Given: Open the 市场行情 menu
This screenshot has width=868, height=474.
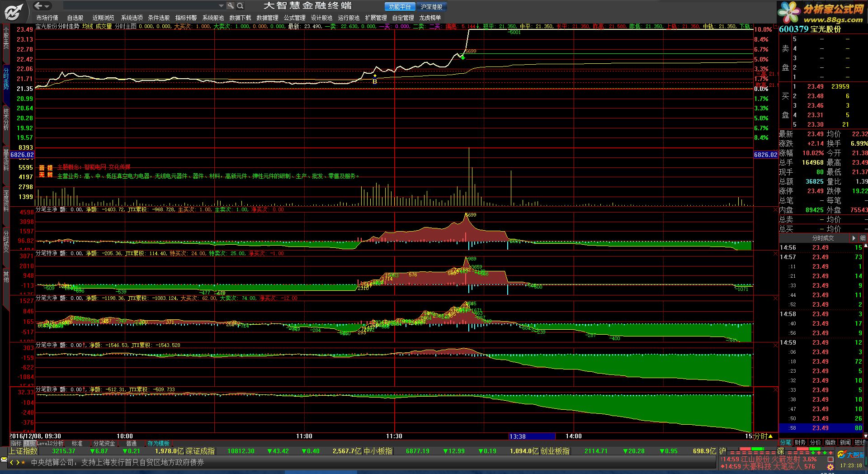Looking at the screenshot, I should click(47, 18).
